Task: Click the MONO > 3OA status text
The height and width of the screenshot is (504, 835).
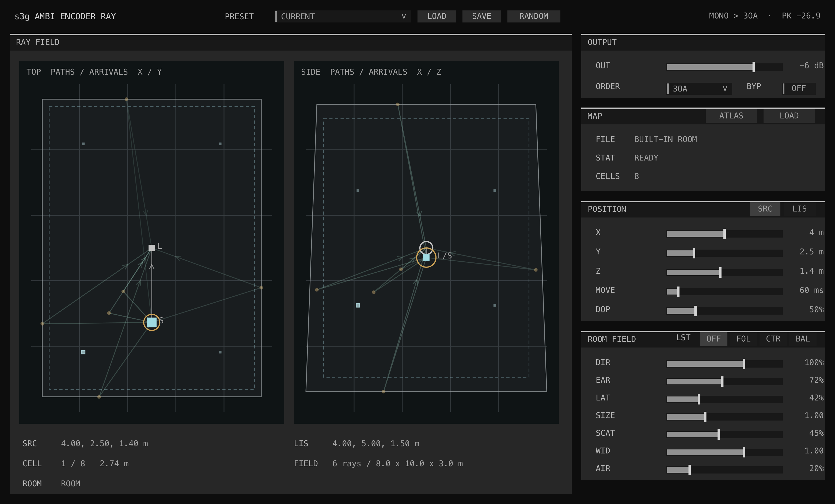Action: (733, 16)
